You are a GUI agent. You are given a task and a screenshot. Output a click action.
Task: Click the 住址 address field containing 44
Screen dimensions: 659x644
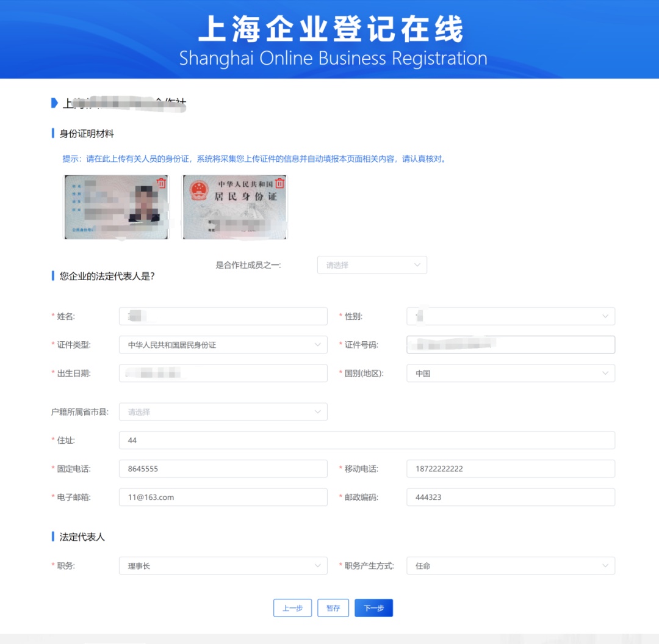pos(366,440)
